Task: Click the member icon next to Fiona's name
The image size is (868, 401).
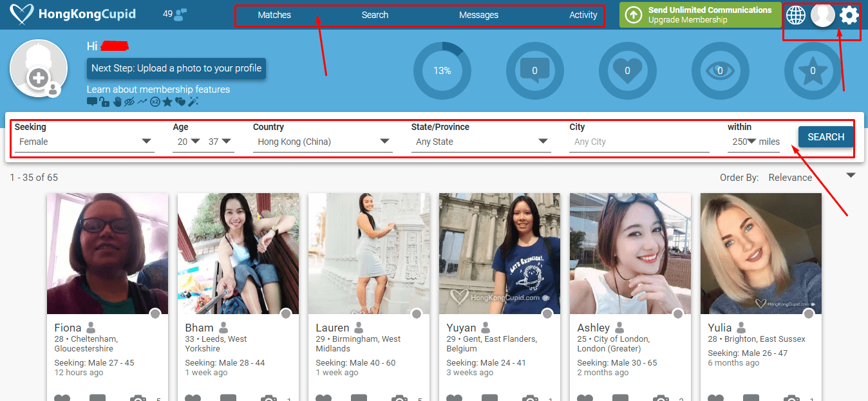Action: point(91,328)
